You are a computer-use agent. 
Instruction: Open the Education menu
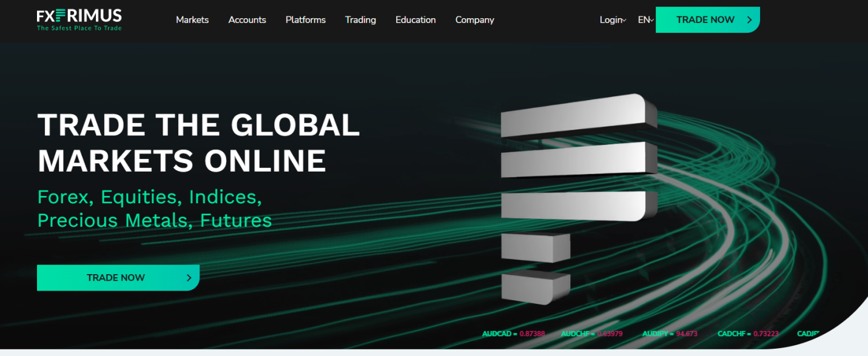(415, 19)
